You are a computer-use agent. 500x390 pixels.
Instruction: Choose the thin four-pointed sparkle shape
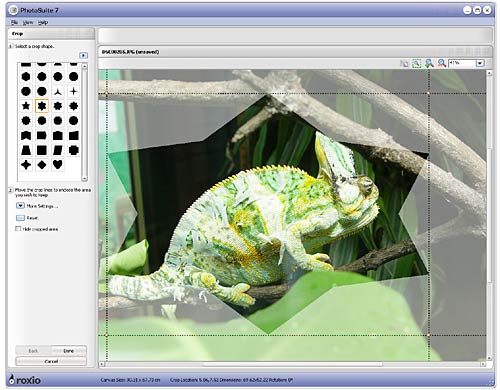click(x=73, y=91)
